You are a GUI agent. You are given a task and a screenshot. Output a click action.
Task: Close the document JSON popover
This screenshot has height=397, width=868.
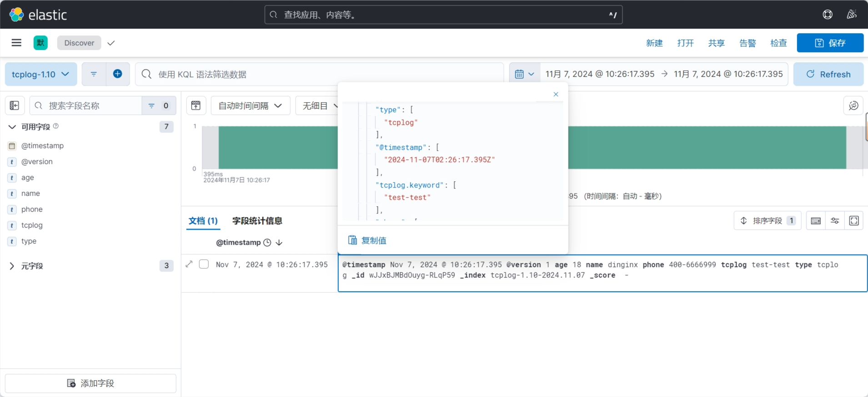[556, 94]
